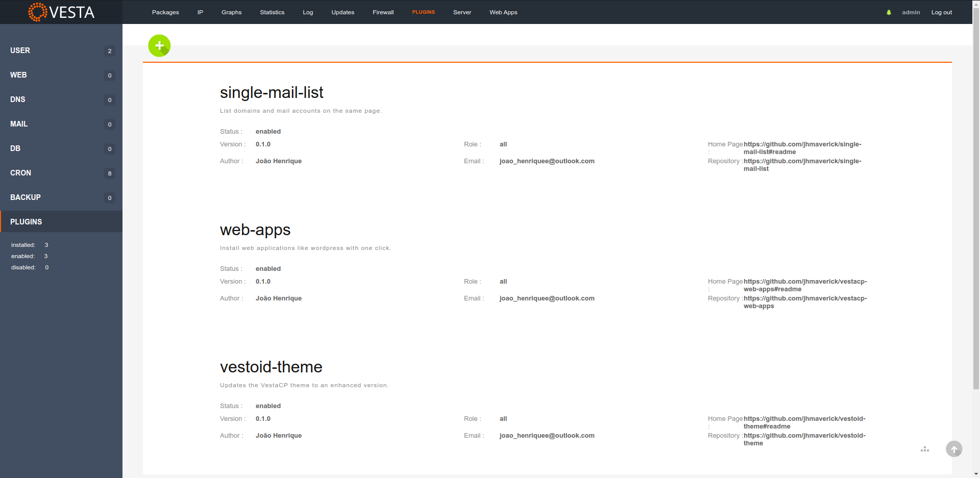Click the vestoid-theme description text
The image size is (980, 478).
304,385
